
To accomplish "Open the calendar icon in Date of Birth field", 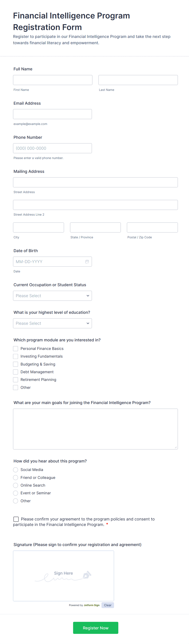I will click(x=87, y=261).
